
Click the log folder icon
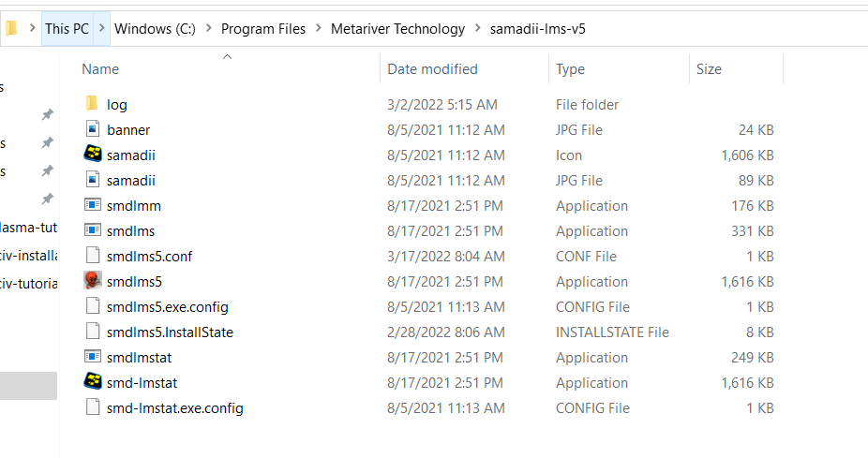92,104
